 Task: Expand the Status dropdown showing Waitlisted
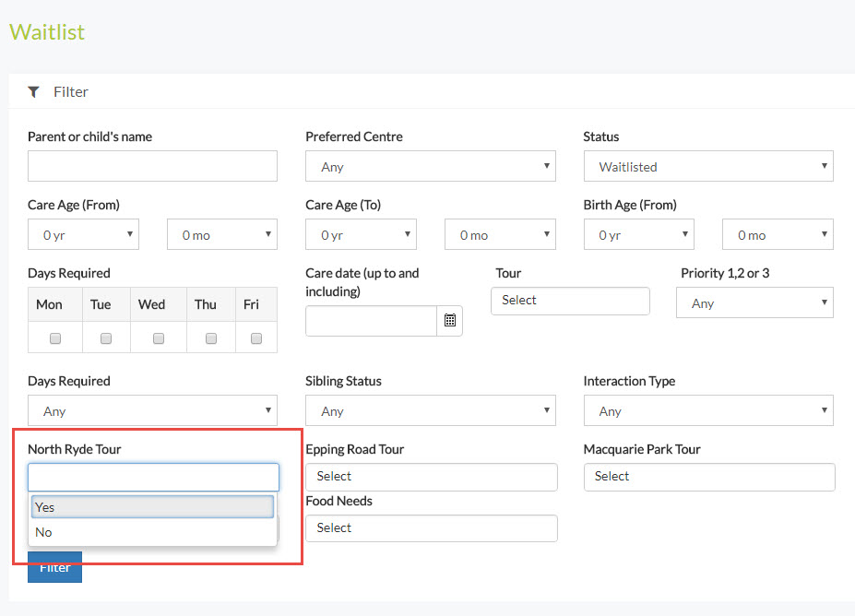tap(707, 167)
